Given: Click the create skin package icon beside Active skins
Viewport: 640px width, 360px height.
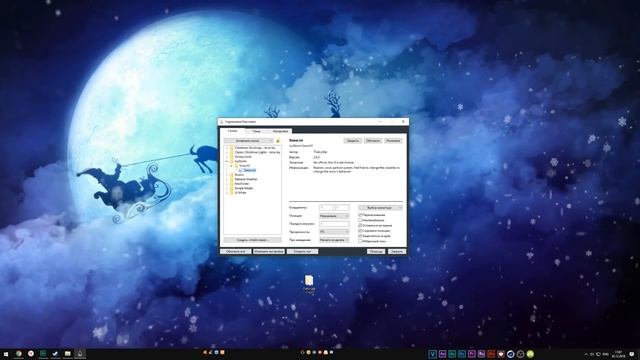Looking at the screenshot, I should pos(278,141).
